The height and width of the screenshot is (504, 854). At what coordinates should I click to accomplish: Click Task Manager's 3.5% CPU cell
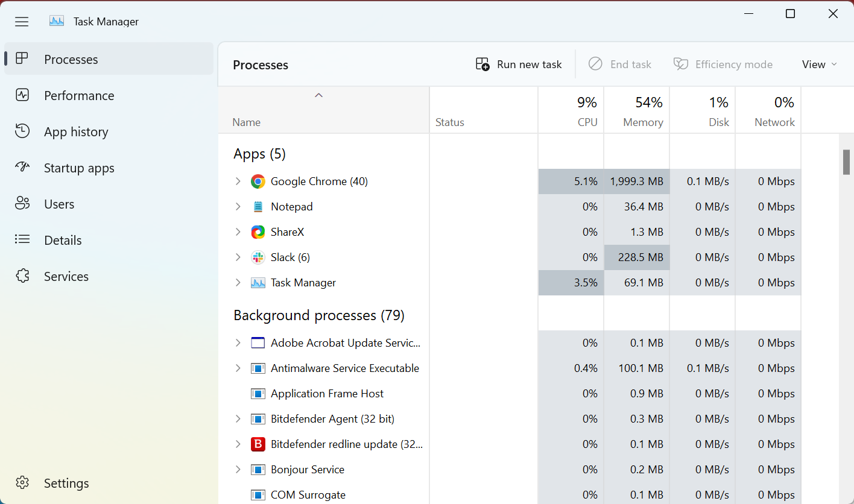(x=571, y=283)
